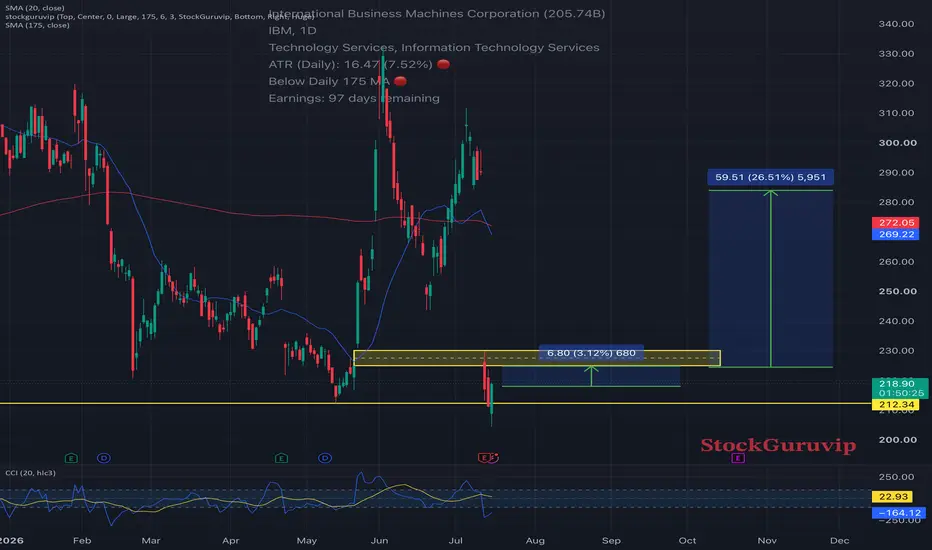This screenshot has width=932, height=550.
Task: Select the SMA (175, close) indicator legend
Action: 37,25
